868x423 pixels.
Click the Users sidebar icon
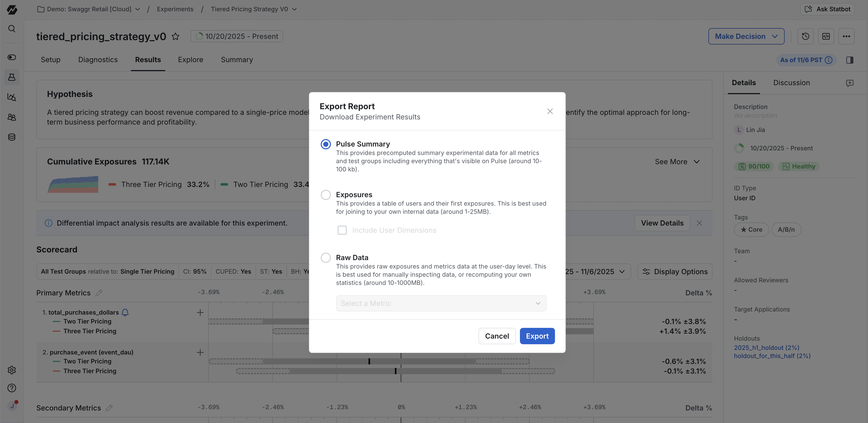click(x=12, y=117)
